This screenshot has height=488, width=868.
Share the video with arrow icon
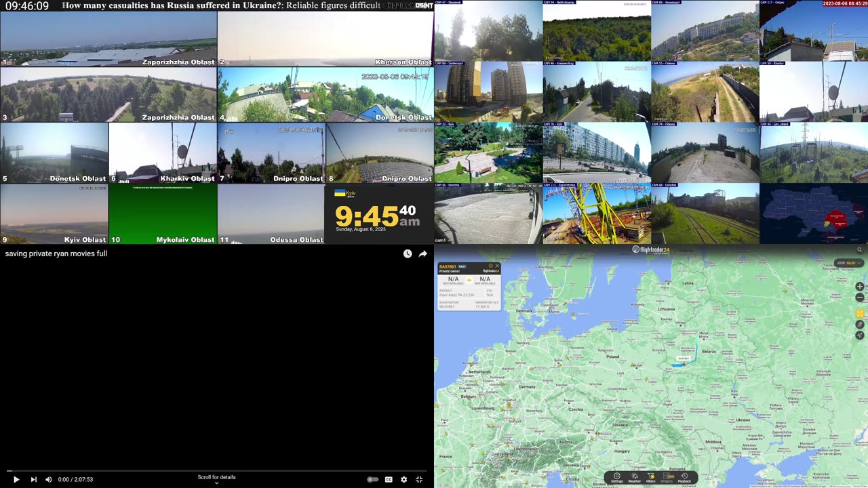[422, 253]
